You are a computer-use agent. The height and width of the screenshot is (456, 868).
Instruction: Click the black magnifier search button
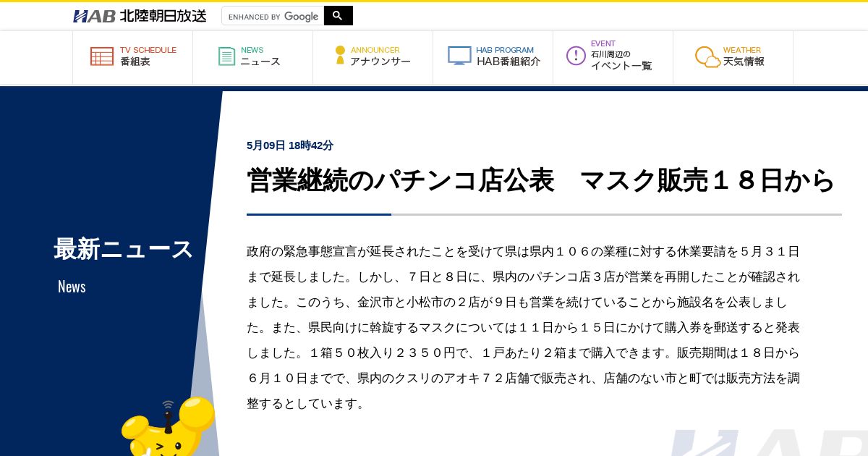pyautogui.click(x=338, y=16)
